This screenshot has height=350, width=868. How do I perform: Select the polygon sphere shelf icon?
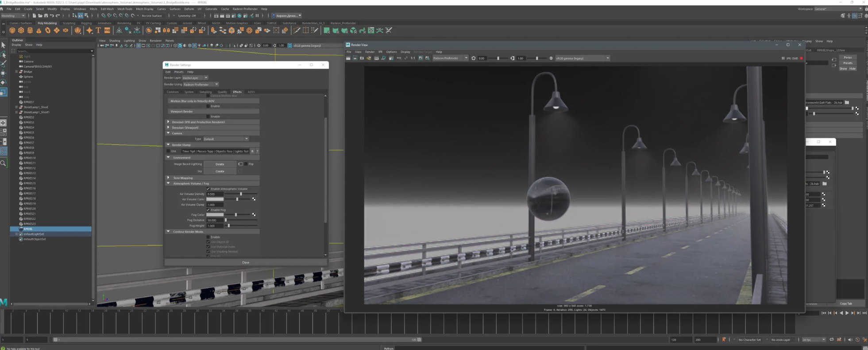(x=12, y=31)
